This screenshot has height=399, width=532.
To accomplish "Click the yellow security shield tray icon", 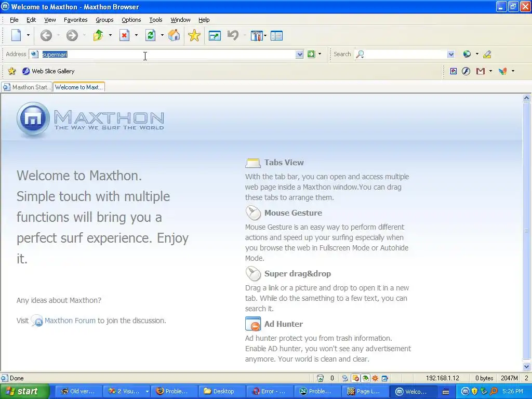I will (x=475, y=391).
